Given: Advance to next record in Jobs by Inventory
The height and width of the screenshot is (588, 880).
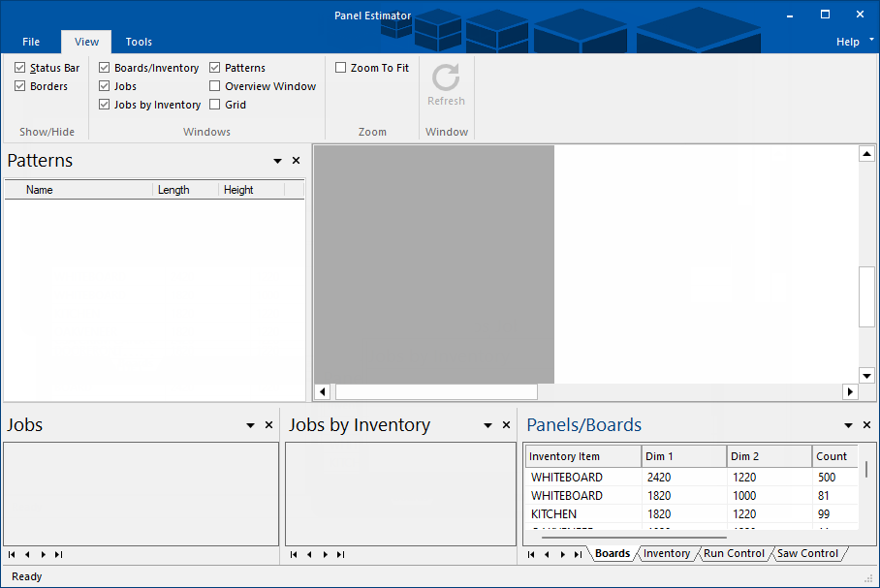Looking at the screenshot, I should 326,554.
